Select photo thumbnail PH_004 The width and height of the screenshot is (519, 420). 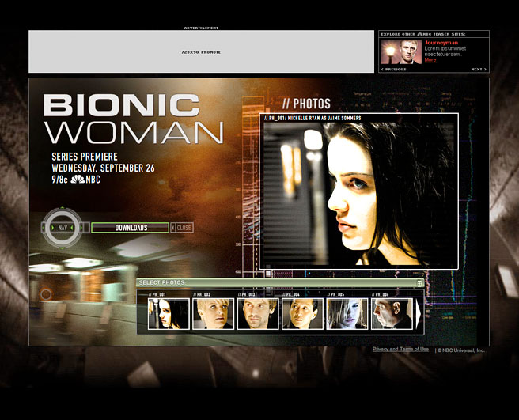(302, 314)
